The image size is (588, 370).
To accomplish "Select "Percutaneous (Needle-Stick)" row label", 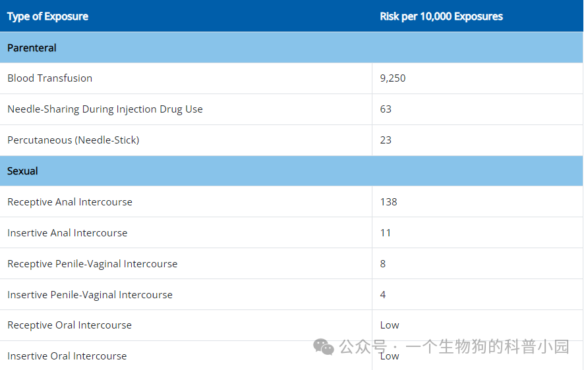I will pos(74,140).
